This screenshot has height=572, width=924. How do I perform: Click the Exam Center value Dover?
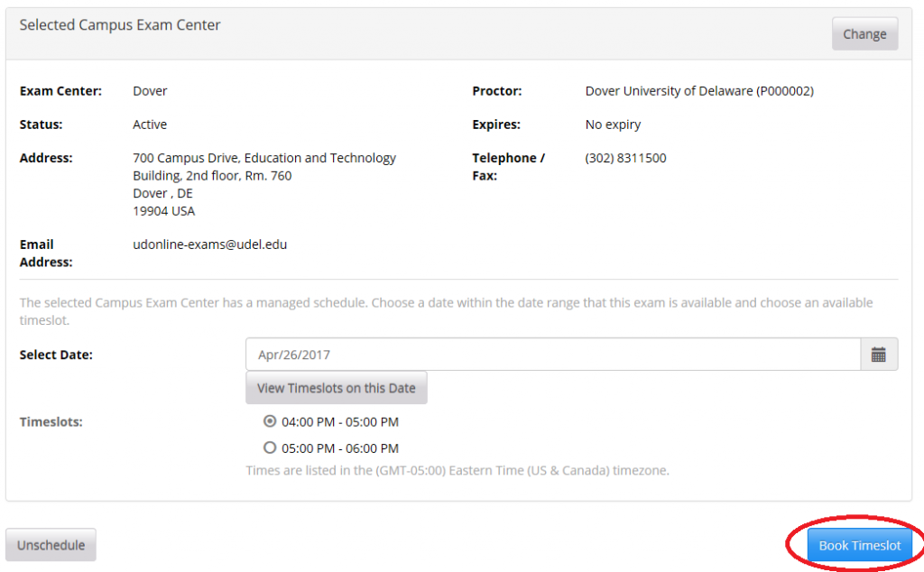150,91
